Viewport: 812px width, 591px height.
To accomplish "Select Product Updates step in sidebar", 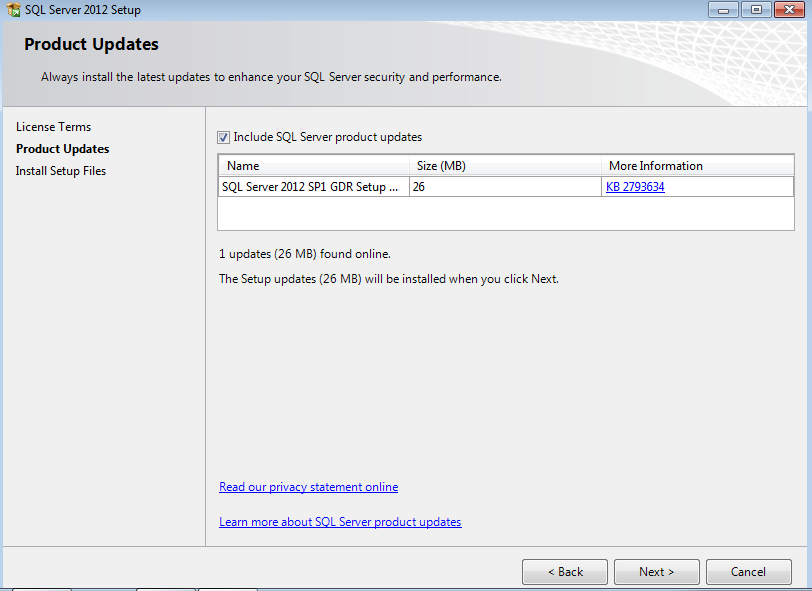I will coord(62,149).
